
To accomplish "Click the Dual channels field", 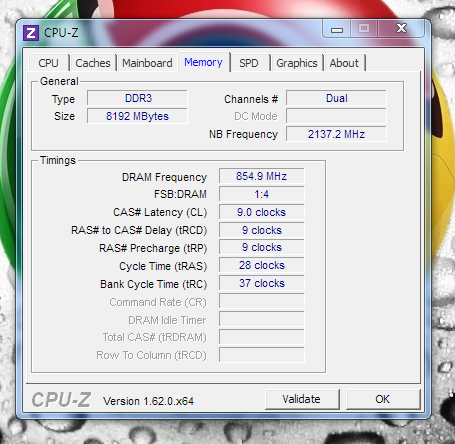I will pos(336,98).
